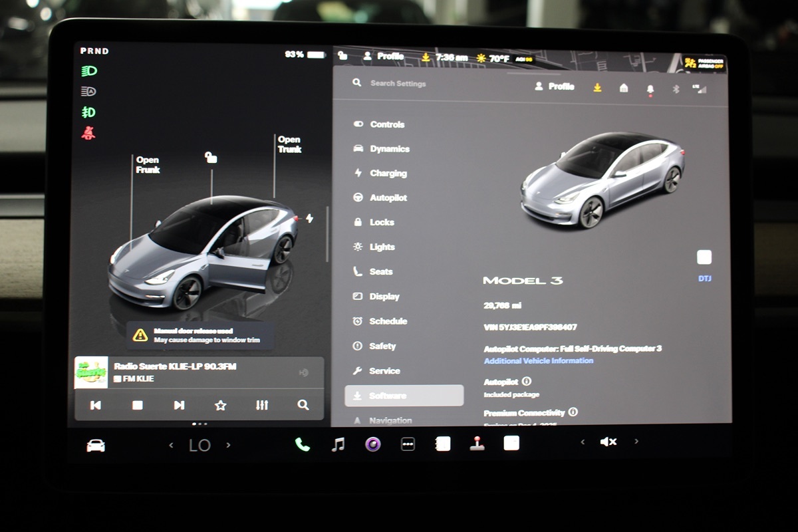Decrease temperature with left chevron
798x532 pixels.
pos(171,445)
